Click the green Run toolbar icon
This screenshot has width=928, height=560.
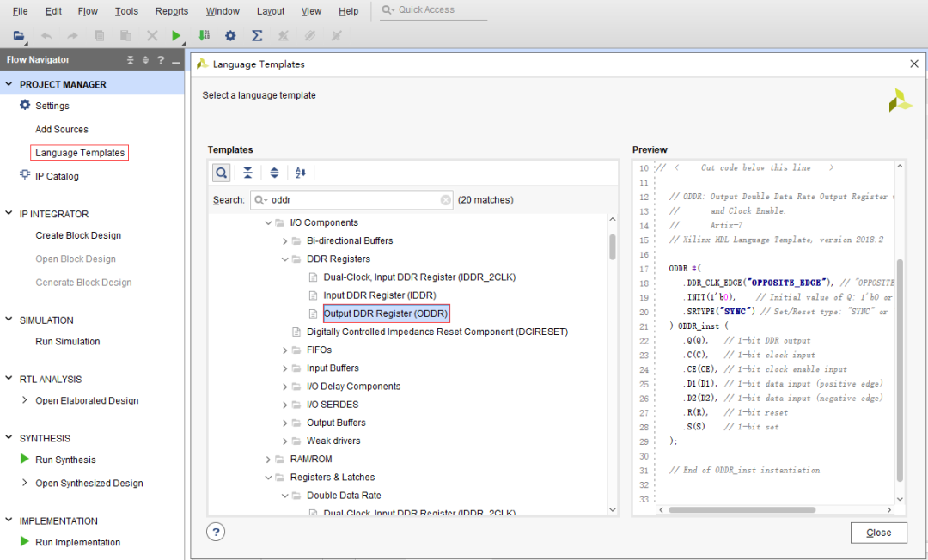point(175,36)
